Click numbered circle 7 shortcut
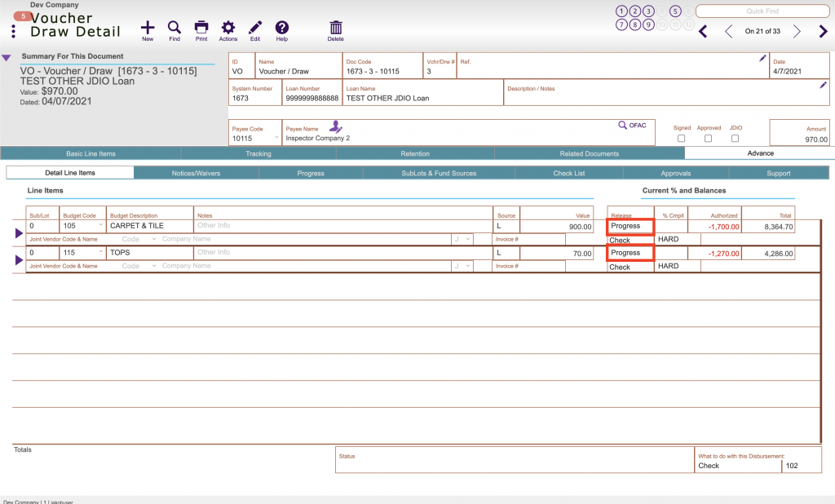The width and height of the screenshot is (835, 504). coord(621,24)
